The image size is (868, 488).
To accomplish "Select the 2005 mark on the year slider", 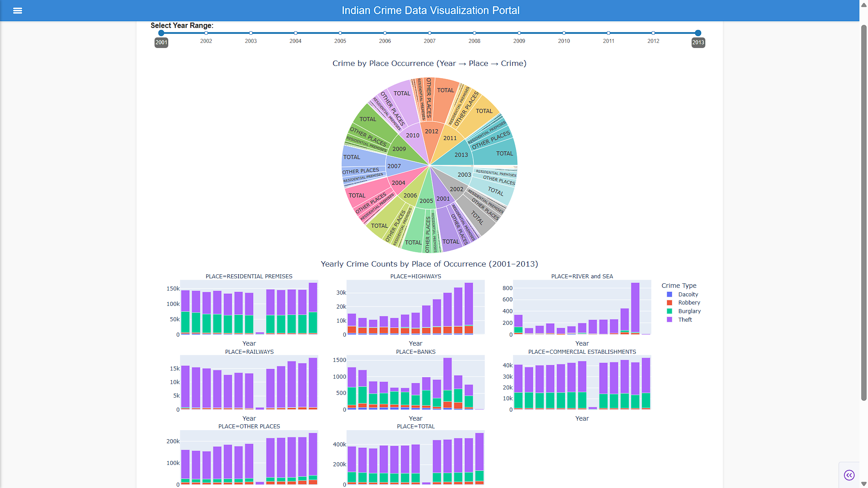I will (340, 33).
